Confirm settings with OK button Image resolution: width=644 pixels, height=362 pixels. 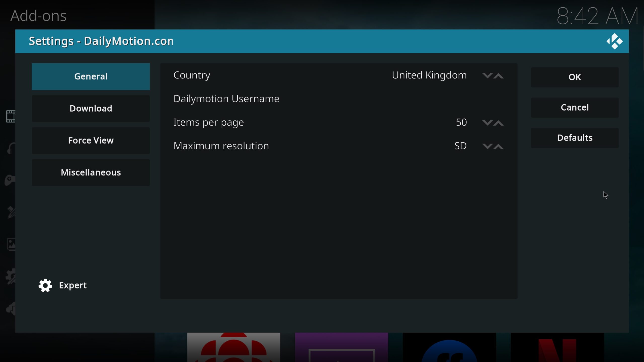tap(575, 77)
